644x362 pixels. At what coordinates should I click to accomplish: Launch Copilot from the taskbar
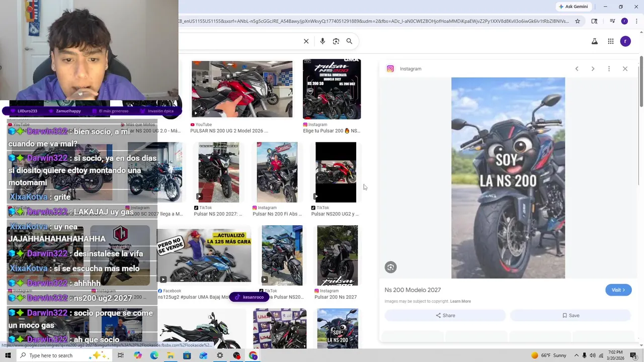tap(137, 355)
